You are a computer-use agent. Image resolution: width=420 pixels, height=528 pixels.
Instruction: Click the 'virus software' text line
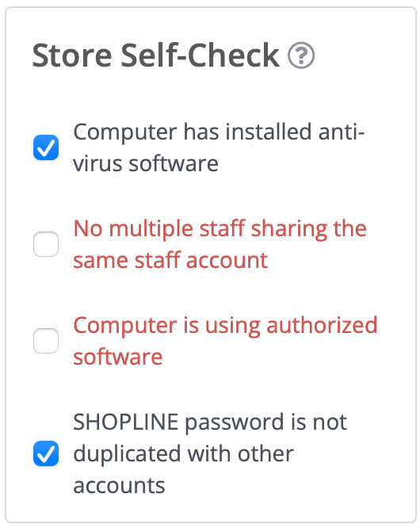pyautogui.click(x=146, y=163)
